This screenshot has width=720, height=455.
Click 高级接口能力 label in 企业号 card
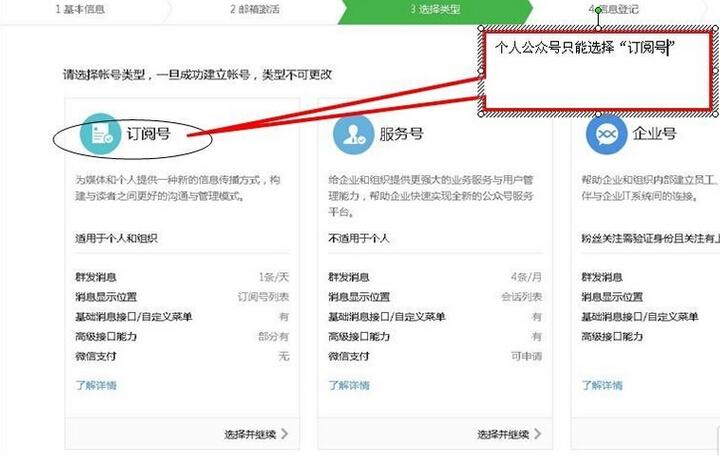point(612,336)
